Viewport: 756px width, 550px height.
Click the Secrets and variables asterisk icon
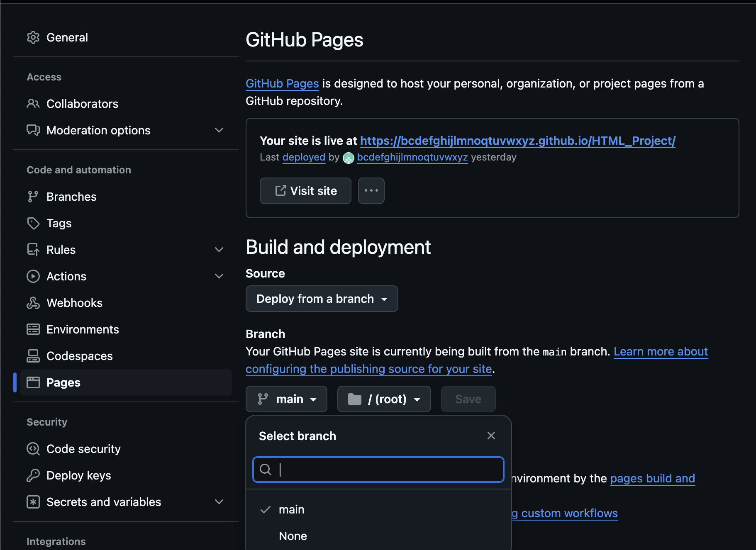(33, 502)
